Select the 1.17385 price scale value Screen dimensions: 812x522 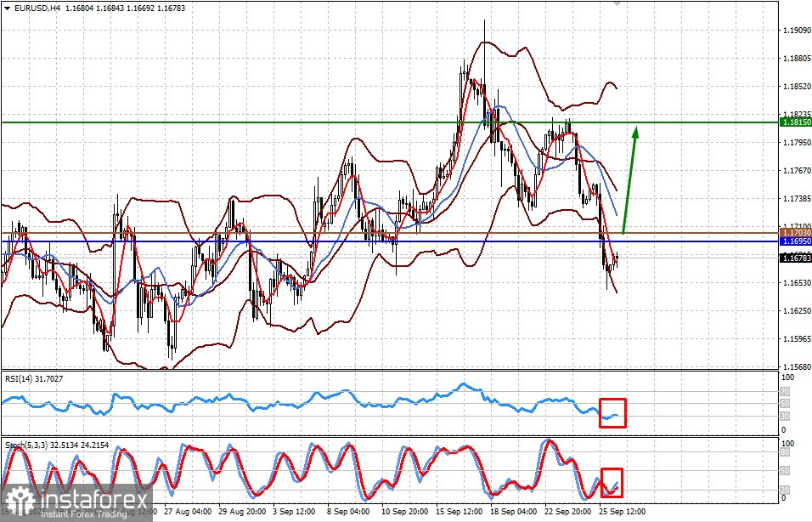(797, 199)
